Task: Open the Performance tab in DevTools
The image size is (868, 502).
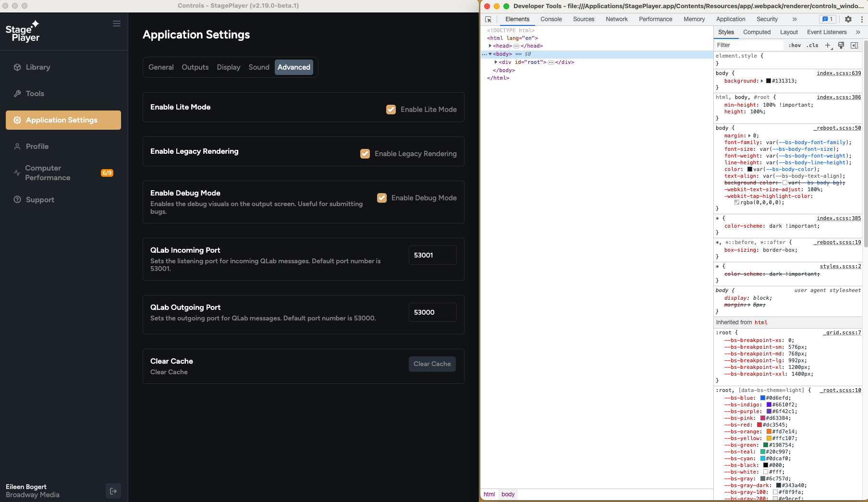Action: pyautogui.click(x=655, y=19)
